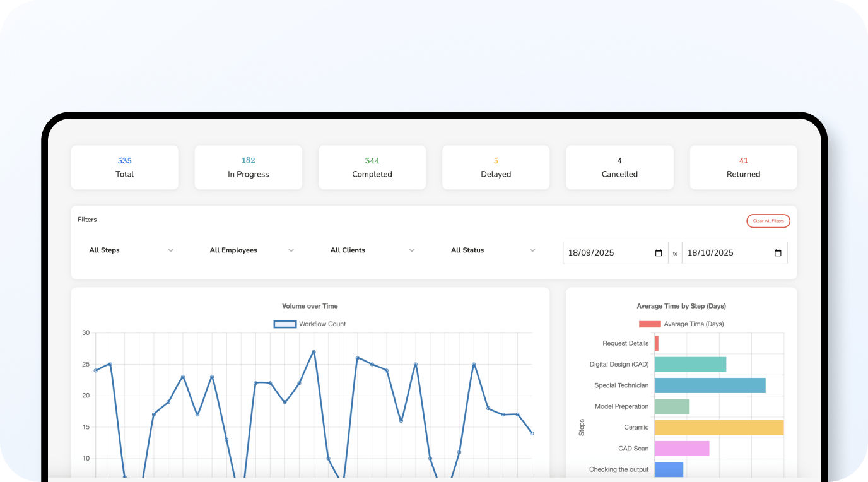This screenshot has width=868, height=482.
Task: Select the blue Special Technician bar
Action: [710, 385]
